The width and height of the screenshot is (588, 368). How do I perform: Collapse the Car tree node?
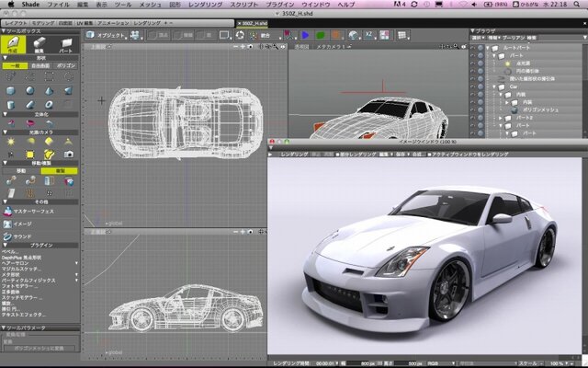pyautogui.click(x=494, y=86)
